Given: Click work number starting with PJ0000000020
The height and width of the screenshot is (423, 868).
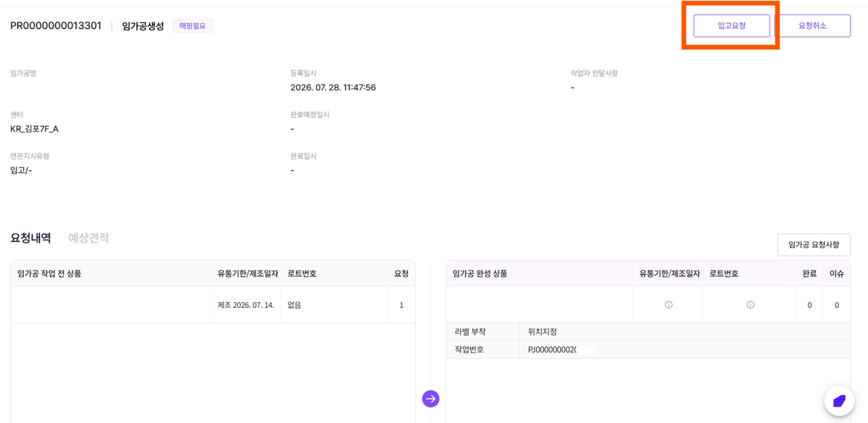Looking at the screenshot, I should point(553,350).
